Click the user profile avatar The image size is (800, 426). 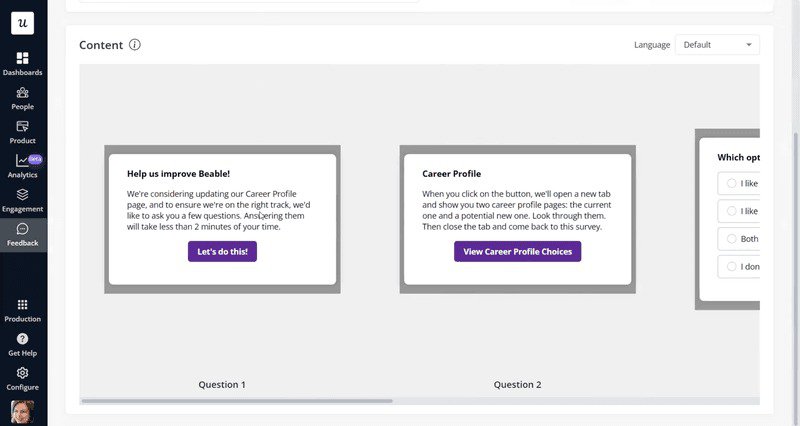tap(22, 412)
